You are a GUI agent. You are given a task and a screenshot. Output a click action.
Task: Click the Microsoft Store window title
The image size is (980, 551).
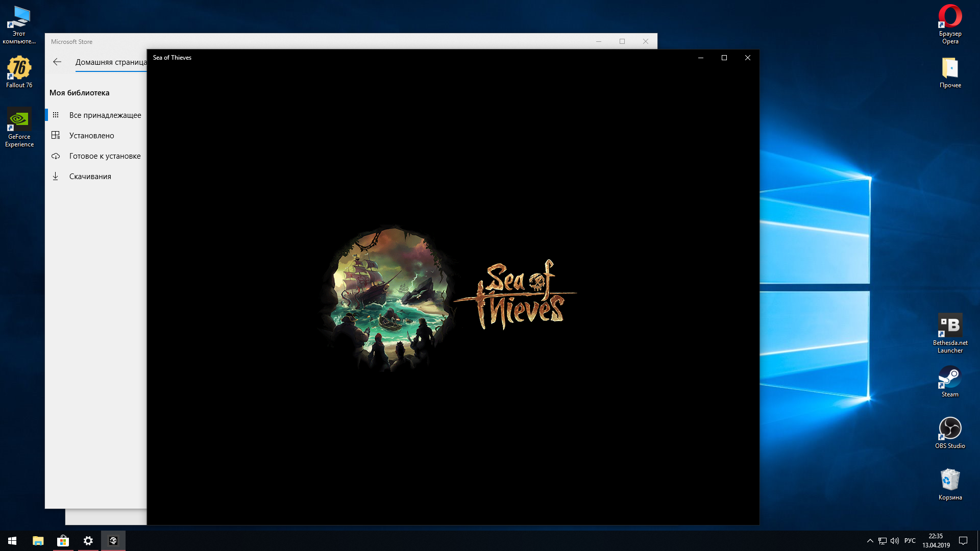tap(71, 42)
